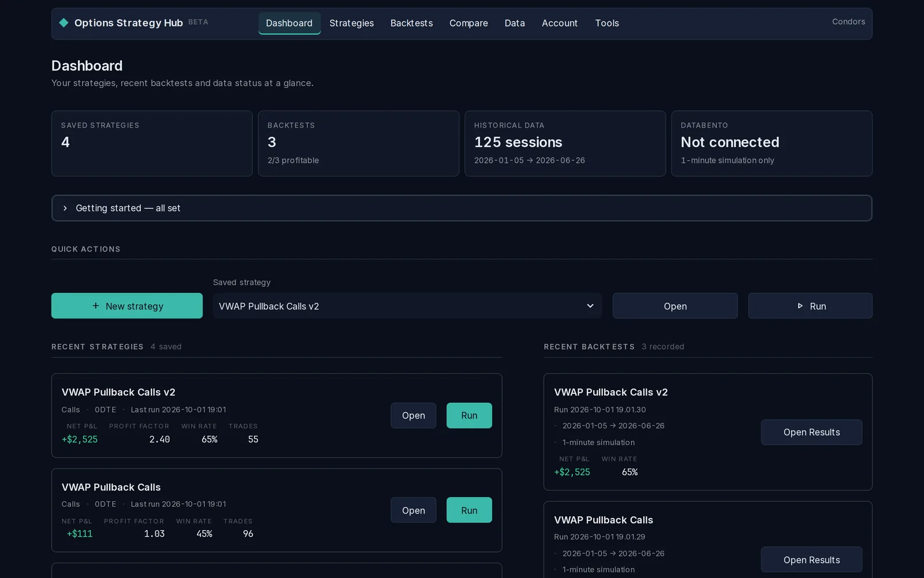Image resolution: width=924 pixels, height=578 pixels.
Task: Click the Backtests 2/3 profitable stat card
Action: [359, 143]
